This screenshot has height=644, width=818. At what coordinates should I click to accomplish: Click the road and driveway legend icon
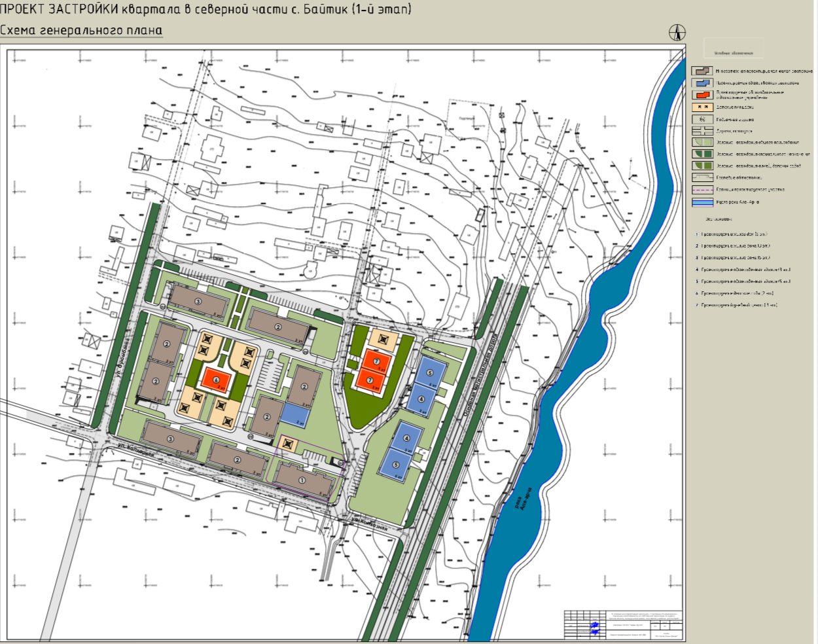pos(702,131)
